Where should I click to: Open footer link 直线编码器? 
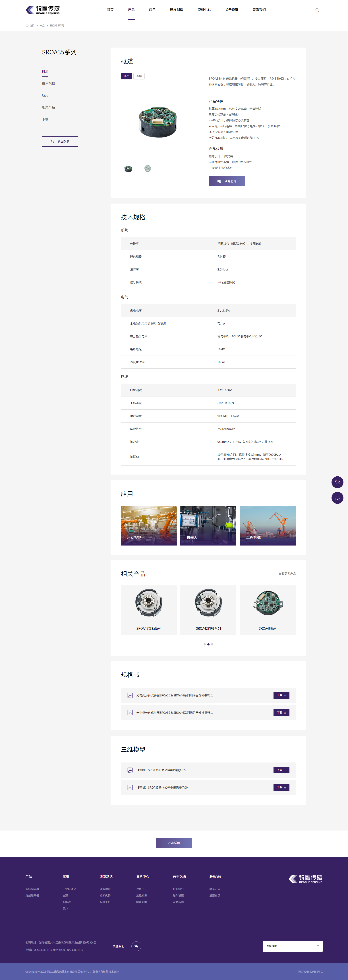(32, 895)
